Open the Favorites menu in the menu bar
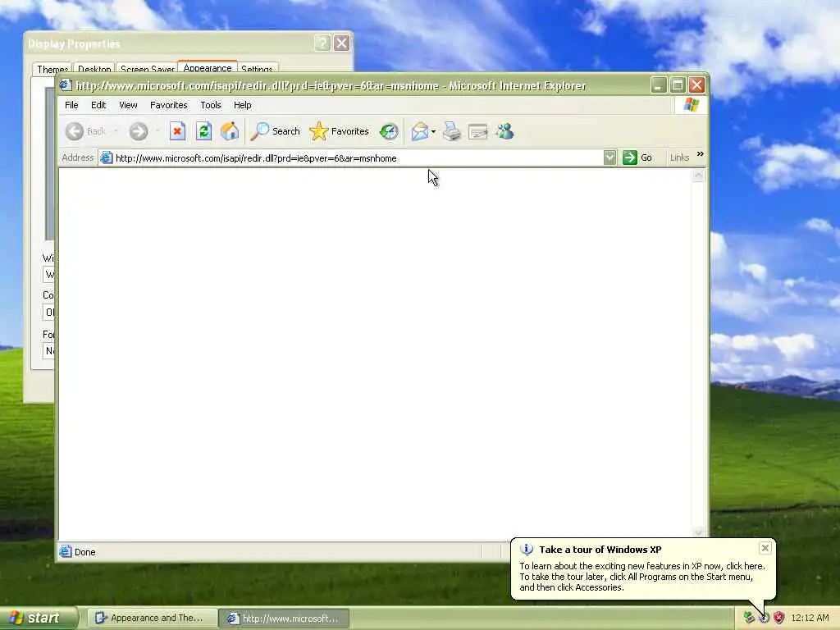The image size is (840, 630). tap(169, 105)
